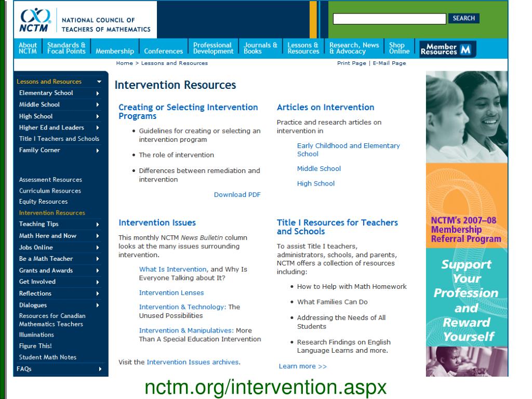Open Standards & Focal Points menu
532x399 pixels.
(x=66, y=48)
